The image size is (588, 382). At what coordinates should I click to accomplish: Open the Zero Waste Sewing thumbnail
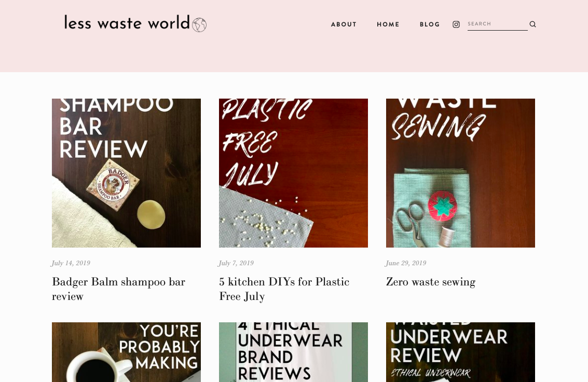pyautogui.click(x=460, y=173)
